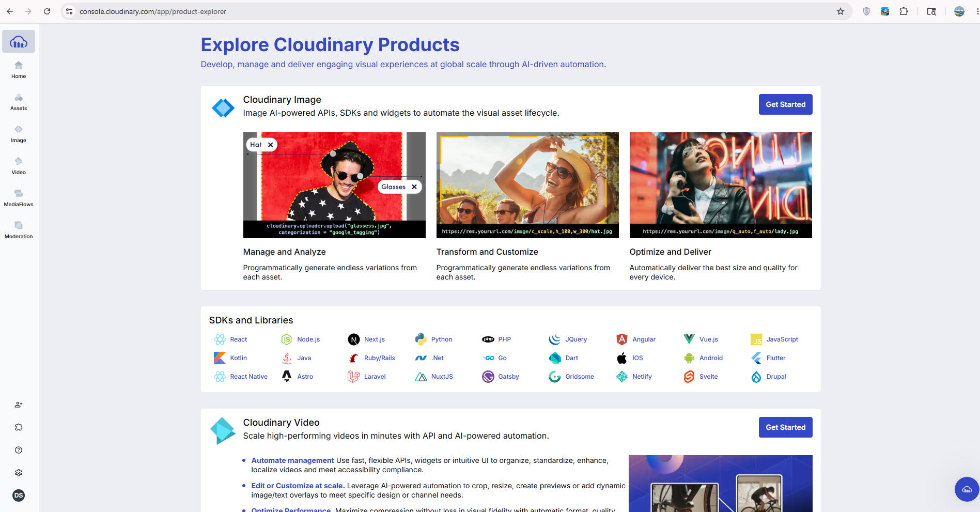Viewport: 980px width, 512px height.
Task: Open the settings gear in the sidebar
Action: click(19, 473)
